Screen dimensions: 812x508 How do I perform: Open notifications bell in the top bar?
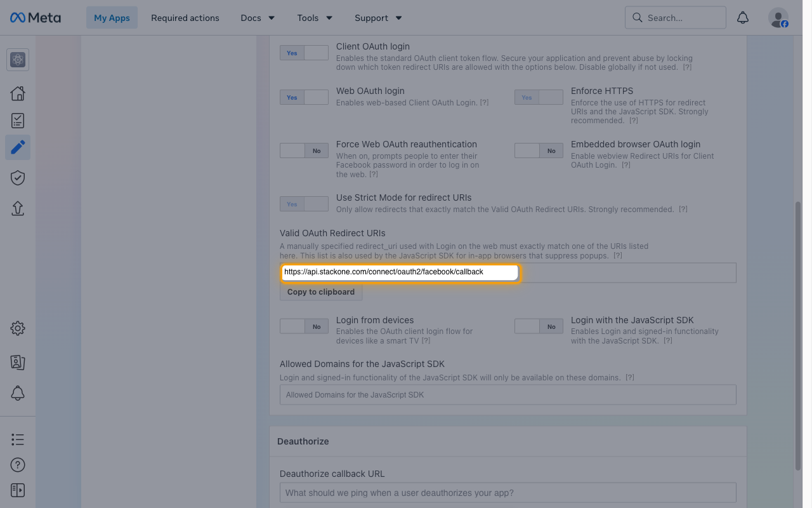coord(743,18)
